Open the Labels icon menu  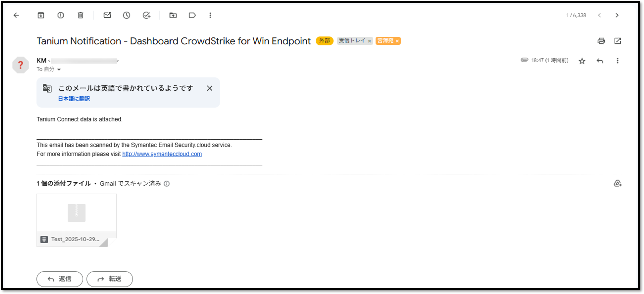coord(192,15)
